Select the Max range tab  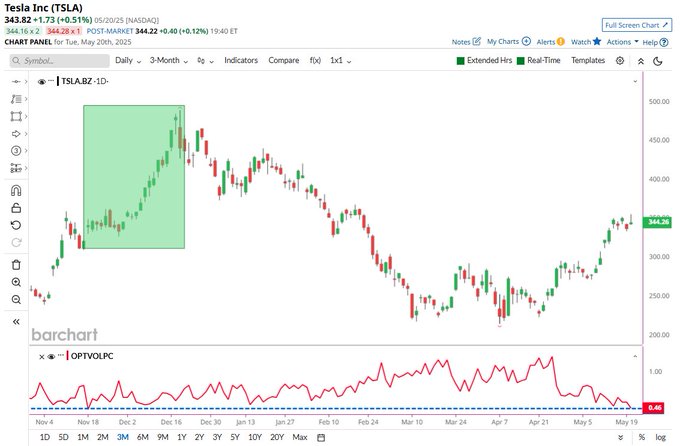[x=300, y=437]
